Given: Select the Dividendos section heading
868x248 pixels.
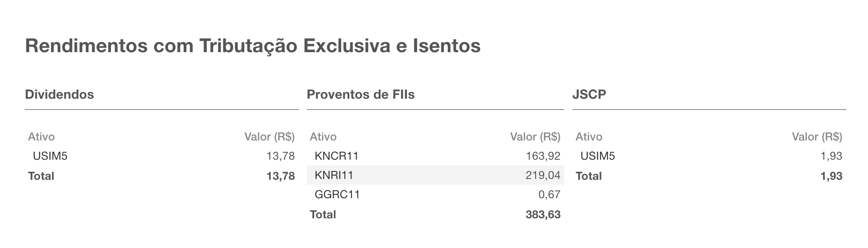Looking at the screenshot, I should pos(59,95).
